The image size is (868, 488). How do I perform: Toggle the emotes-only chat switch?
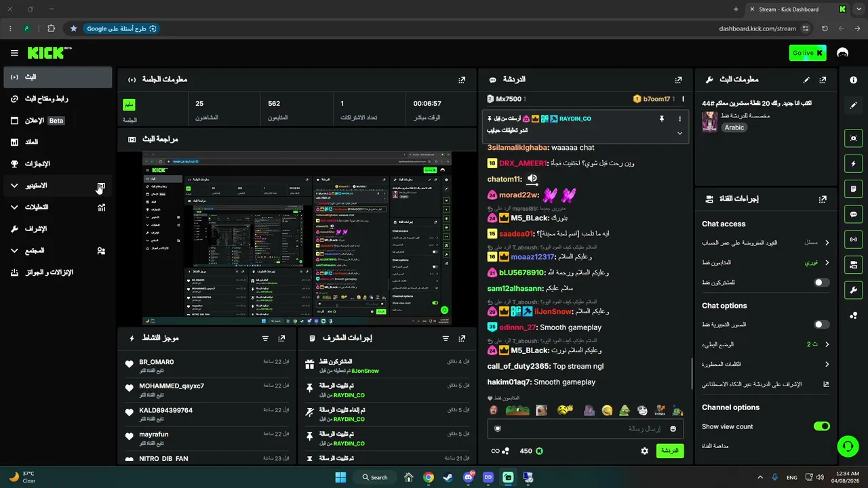[x=821, y=325]
